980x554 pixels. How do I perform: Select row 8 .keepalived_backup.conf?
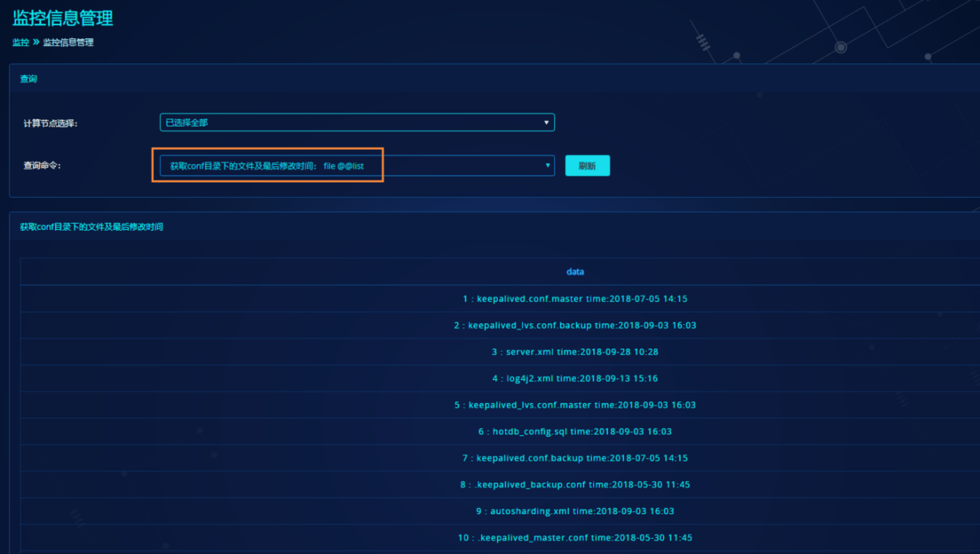(x=575, y=485)
